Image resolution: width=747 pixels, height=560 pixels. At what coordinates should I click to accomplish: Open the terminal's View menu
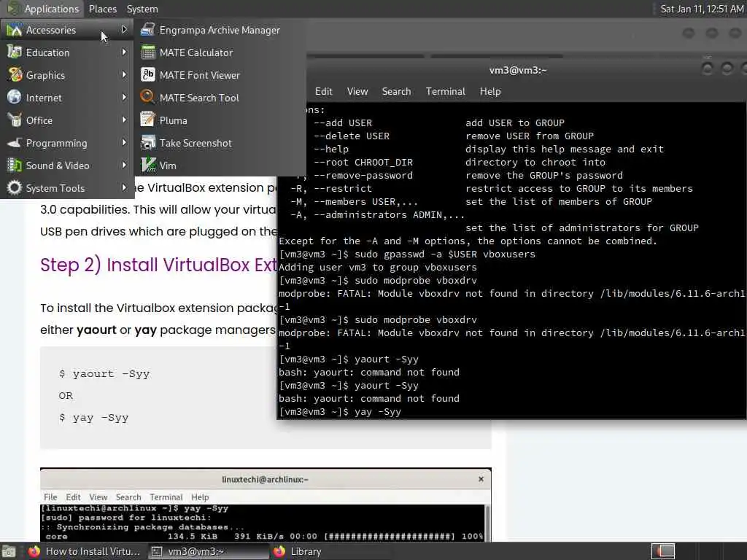(357, 91)
